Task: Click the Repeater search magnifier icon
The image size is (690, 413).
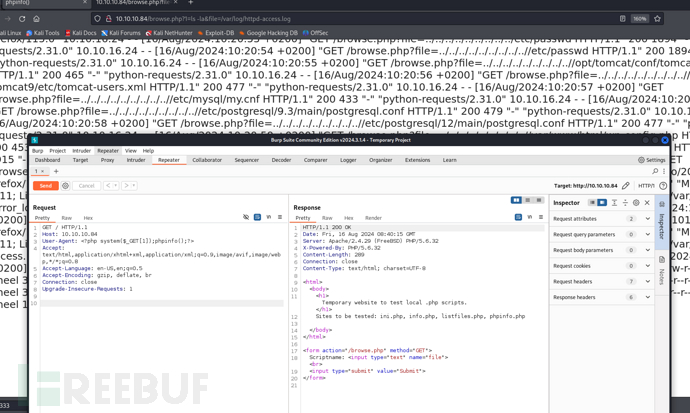Action: (655, 171)
